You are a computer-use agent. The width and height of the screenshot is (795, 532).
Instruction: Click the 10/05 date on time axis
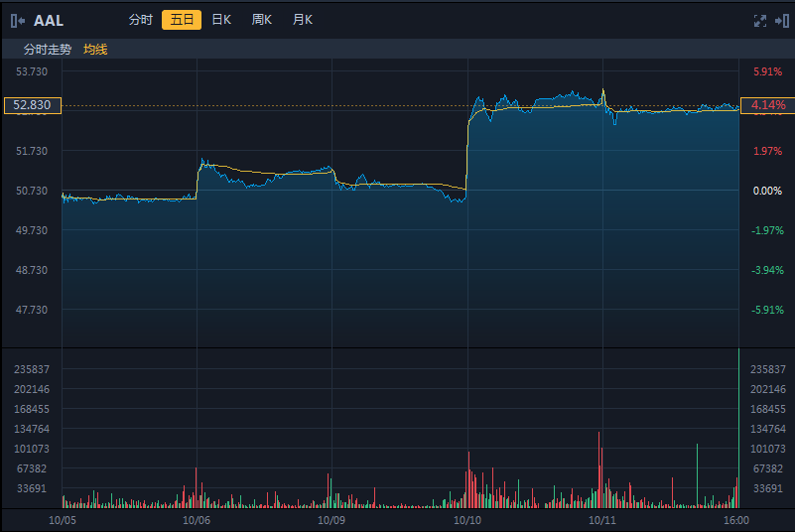pyautogui.click(x=62, y=519)
